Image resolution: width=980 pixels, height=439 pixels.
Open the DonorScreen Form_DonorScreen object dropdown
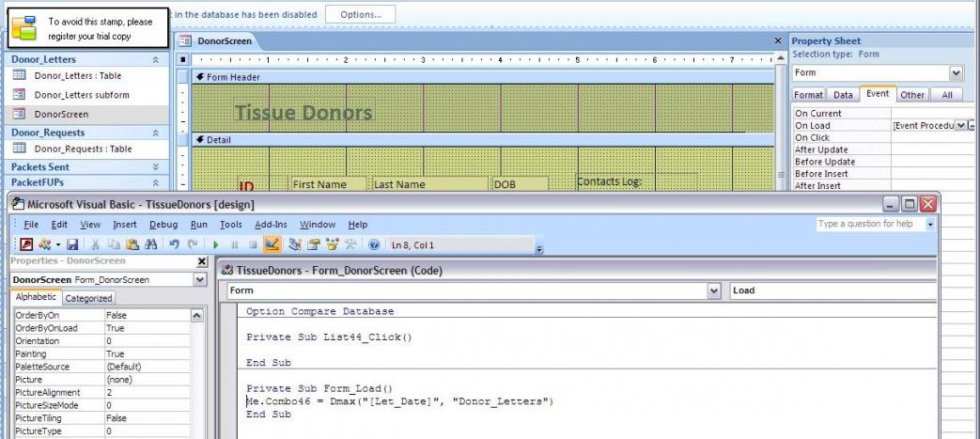click(x=200, y=279)
